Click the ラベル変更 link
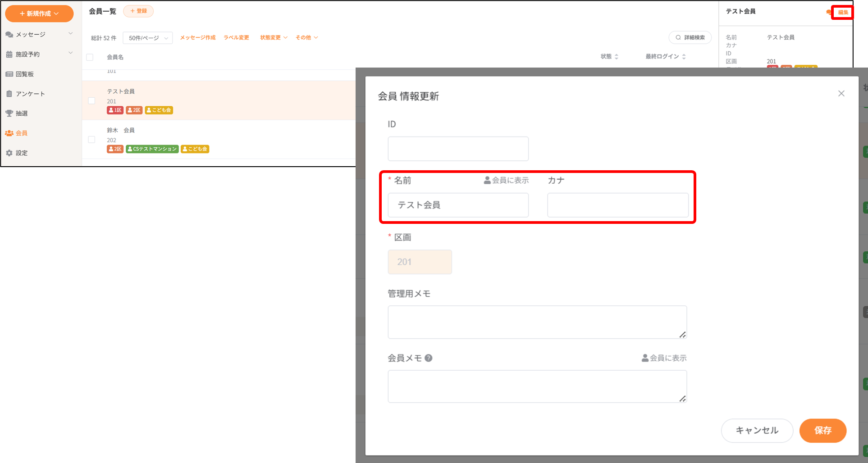Viewport: 868px width, 463px height. tap(237, 37)
